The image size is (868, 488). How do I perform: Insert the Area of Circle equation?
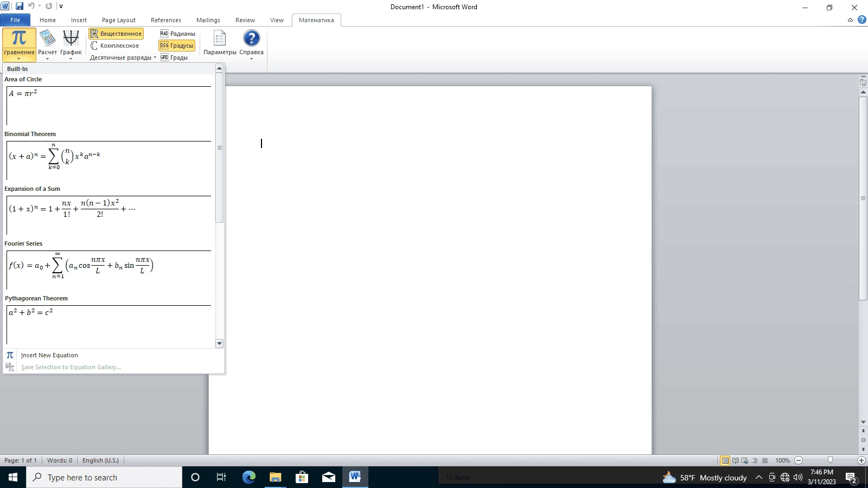(108, 106)
